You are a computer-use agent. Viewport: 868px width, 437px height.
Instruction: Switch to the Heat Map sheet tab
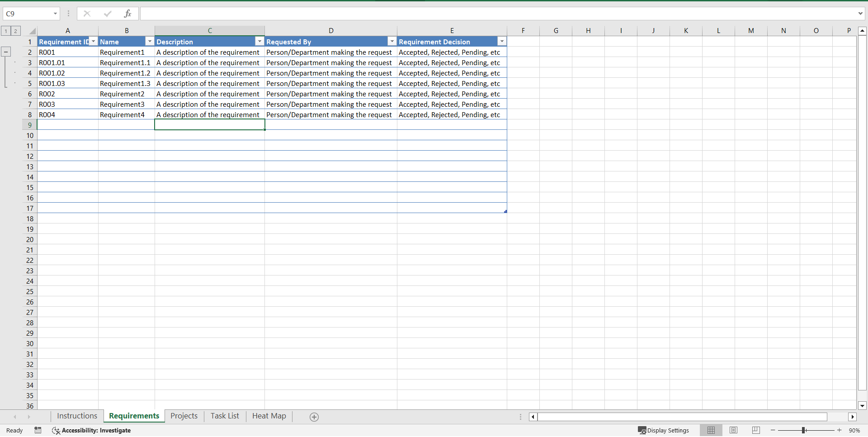click(269, 416)
